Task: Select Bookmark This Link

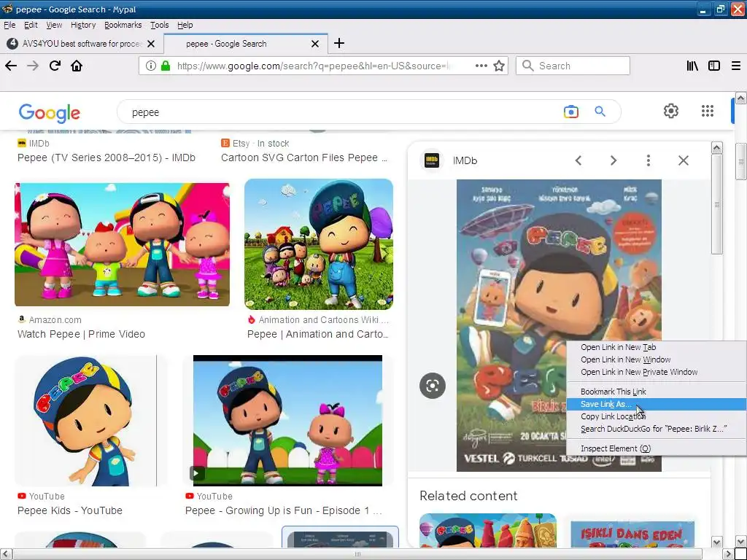Action: coord(657,392)
